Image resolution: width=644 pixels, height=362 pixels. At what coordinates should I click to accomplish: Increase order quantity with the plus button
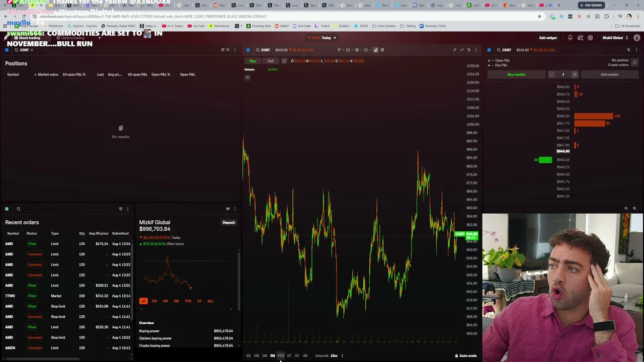[x=575, y=74]
